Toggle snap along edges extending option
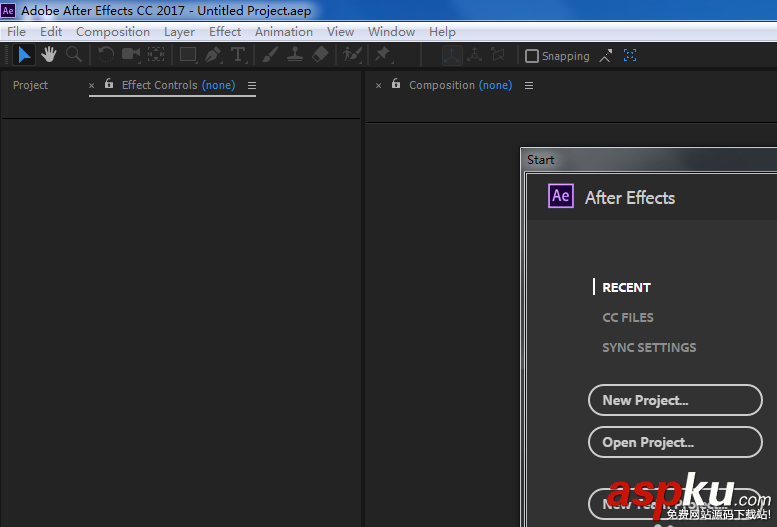 tap(606, 56)
